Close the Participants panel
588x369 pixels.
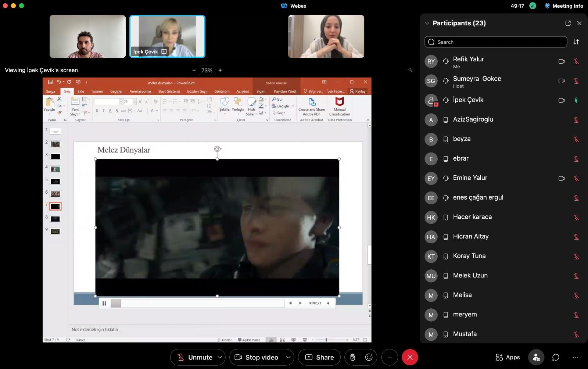click(x=580, y=23)
